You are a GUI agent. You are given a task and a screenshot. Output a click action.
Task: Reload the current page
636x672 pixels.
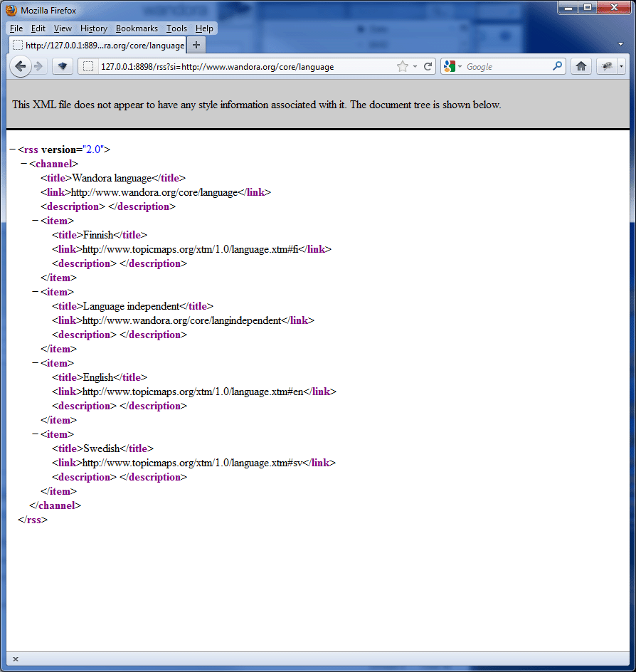pyautogui.click(x=429, y=66)
